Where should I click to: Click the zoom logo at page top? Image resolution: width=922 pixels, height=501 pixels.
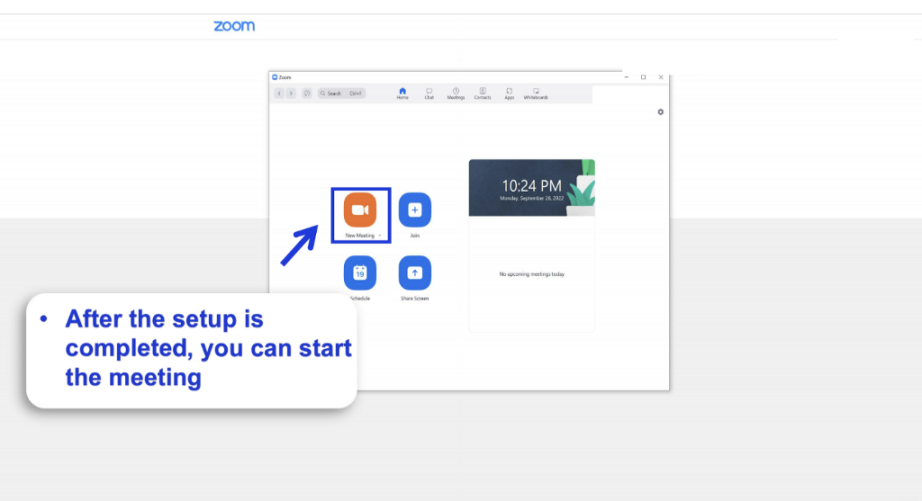tap(234, 26)
